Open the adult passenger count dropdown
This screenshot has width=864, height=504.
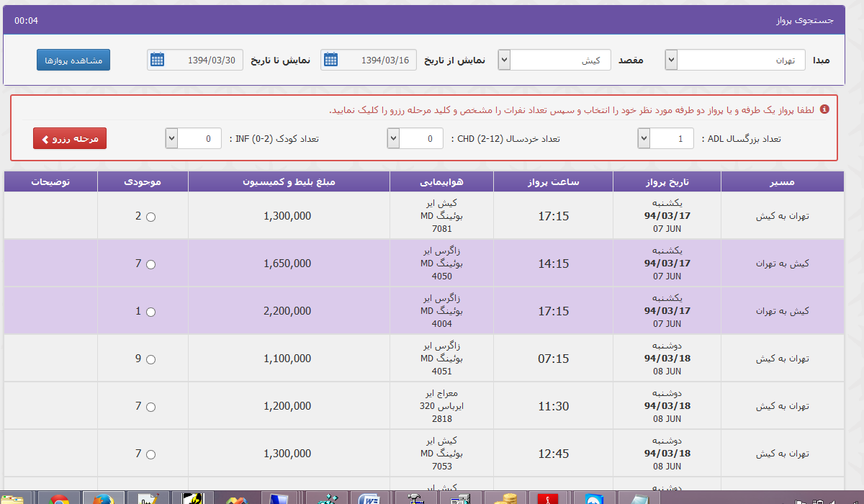point(644,139)
